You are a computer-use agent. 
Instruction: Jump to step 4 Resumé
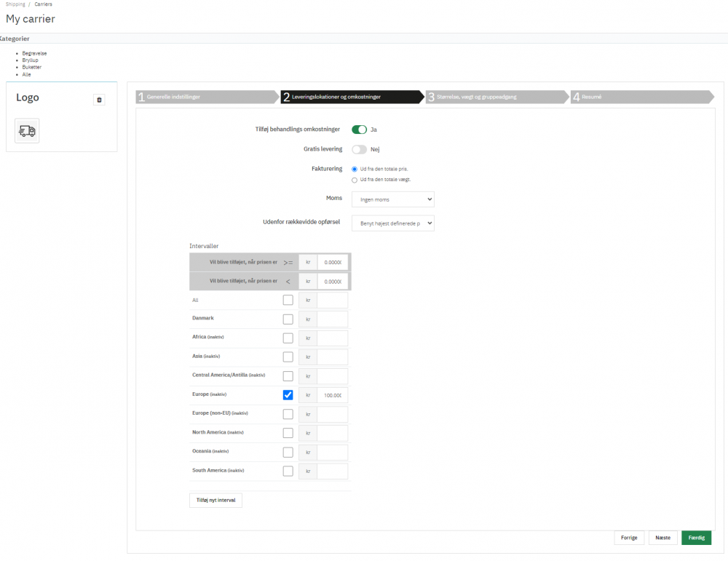641,97
